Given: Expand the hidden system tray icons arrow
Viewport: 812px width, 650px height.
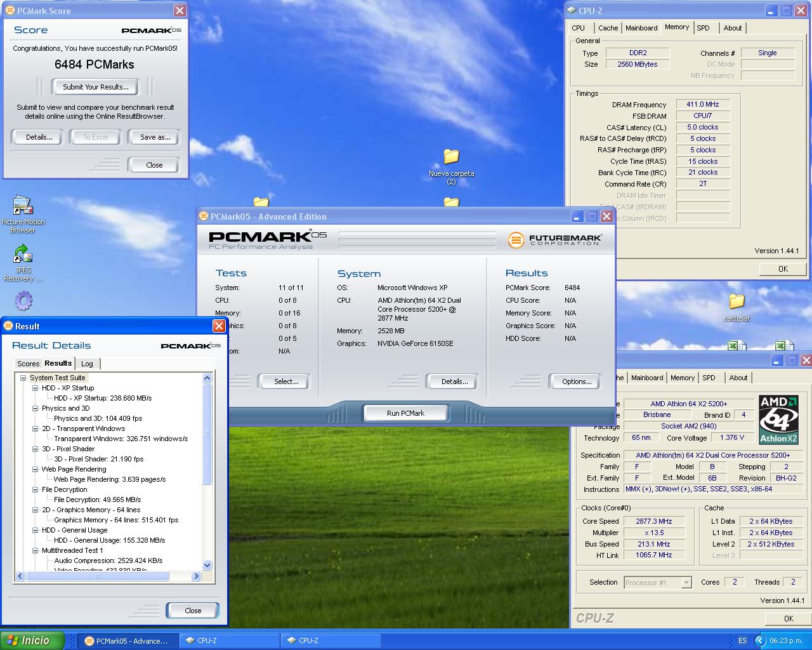Looking at the screenshot, I should [759, 640].
